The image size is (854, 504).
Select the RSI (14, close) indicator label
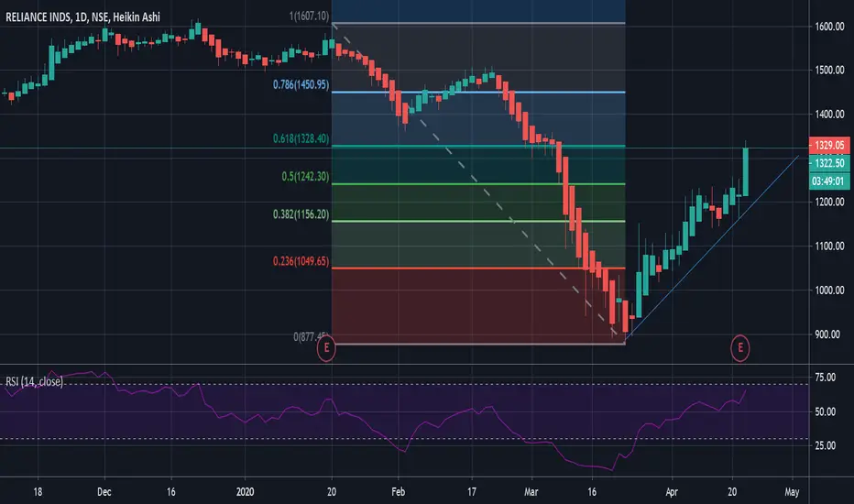point(34,381)
